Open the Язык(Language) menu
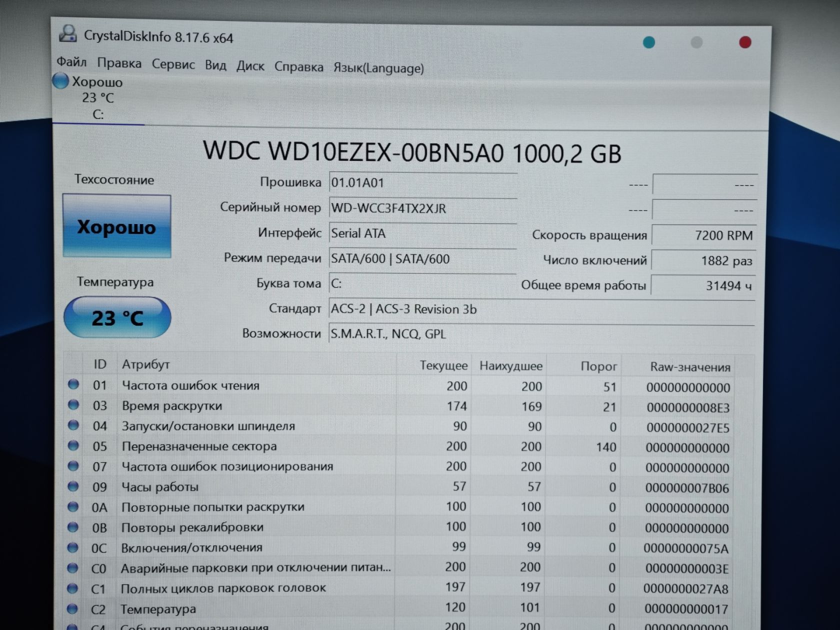This screenshot has width=840, height=630. [x=378, y=68]
